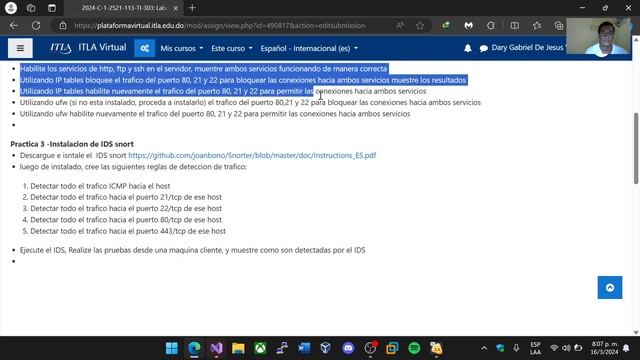Image resolution: width=640 pixels, height=360 pixels.
Task: Open the volume speaker tray icon
Action: [566, 348]
